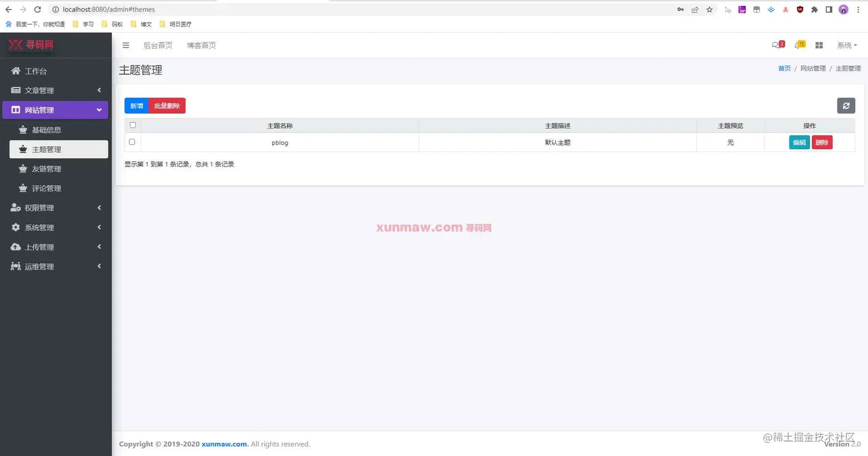Expand the 系统管理 submenu chevron
The width and height of the screenshot is (868, 456).
[x=99, y=227]
